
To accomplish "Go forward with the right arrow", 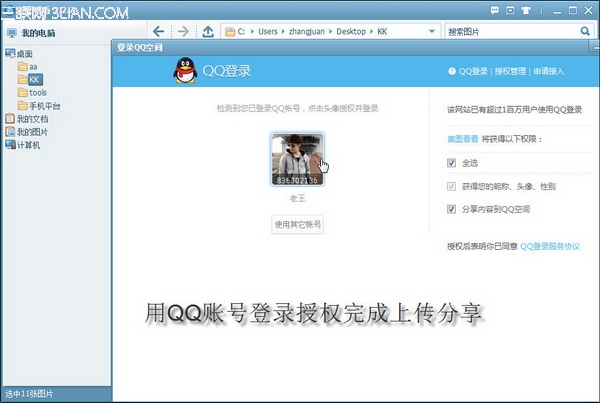I will pyautogui.click(x=183, y=31).
